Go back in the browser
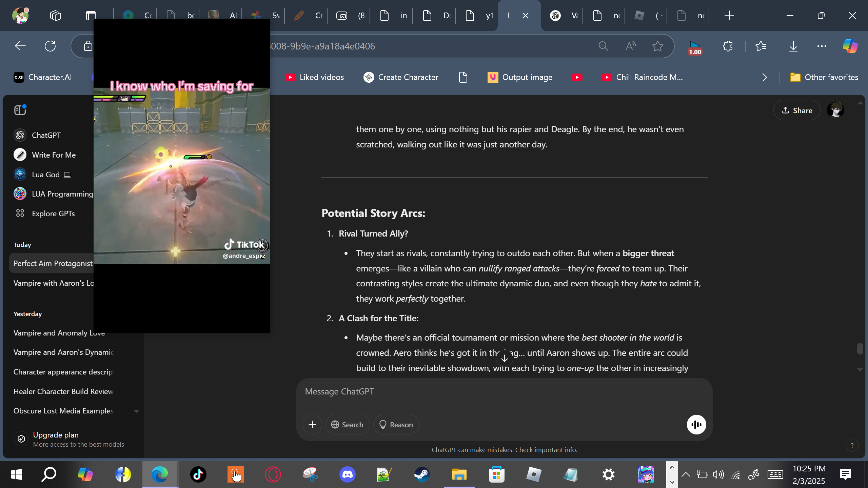The image size is (868, 488). pyautogui.click(x=20, y=46)
